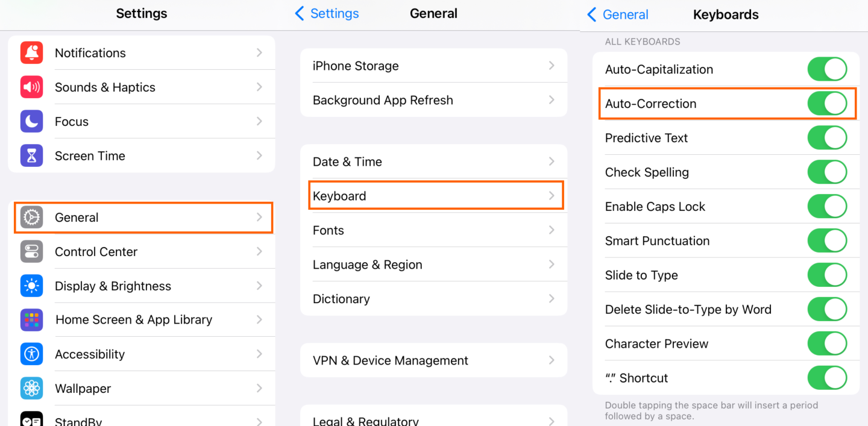Image resolution: width=868 pixels, height=426 pixels.
Task: Navigate back with the General link
Action: coord(618,14)
